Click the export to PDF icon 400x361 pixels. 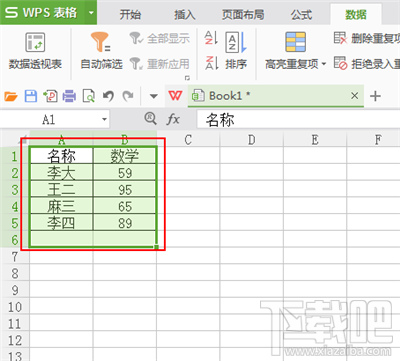pos(50,96)
